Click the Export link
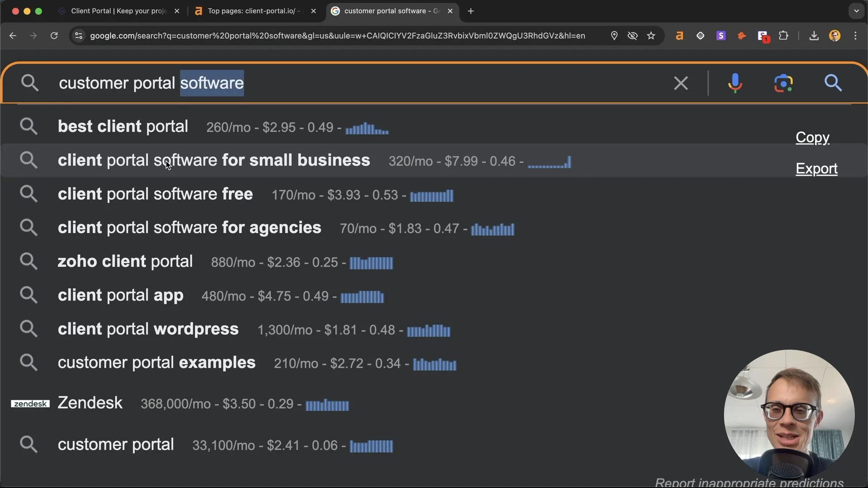 816,169
